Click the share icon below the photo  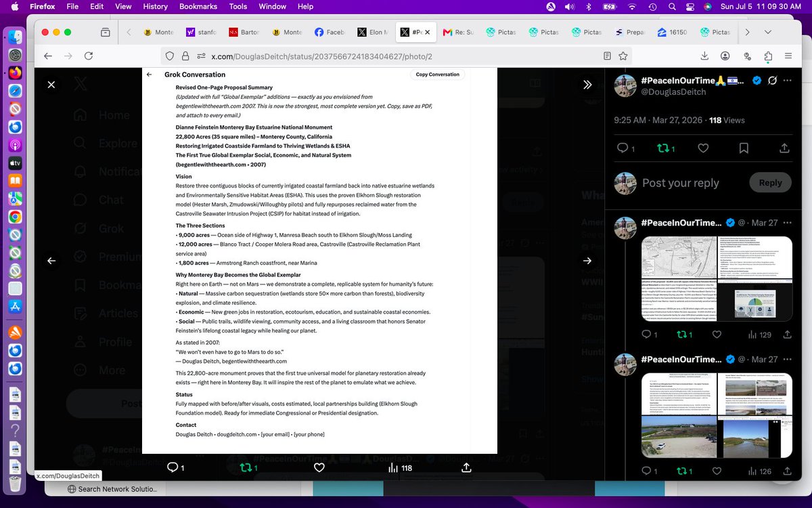point(466,467)
